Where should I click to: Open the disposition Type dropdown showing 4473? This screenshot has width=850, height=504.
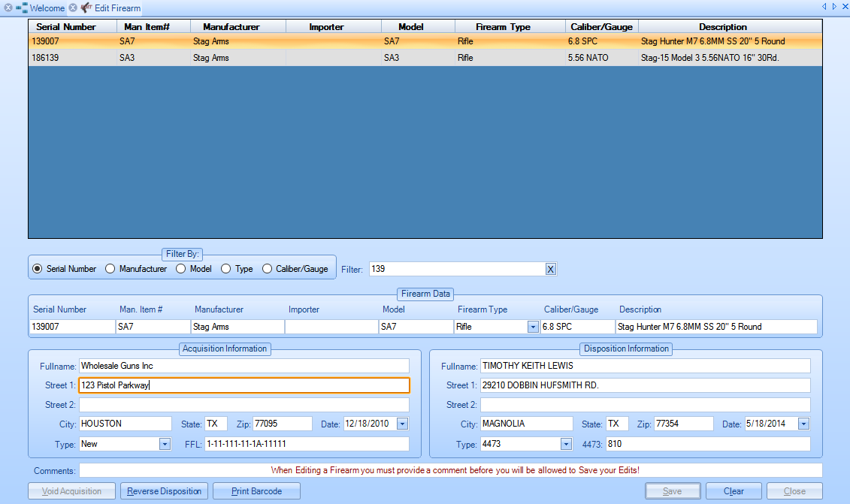coord(566,445)
